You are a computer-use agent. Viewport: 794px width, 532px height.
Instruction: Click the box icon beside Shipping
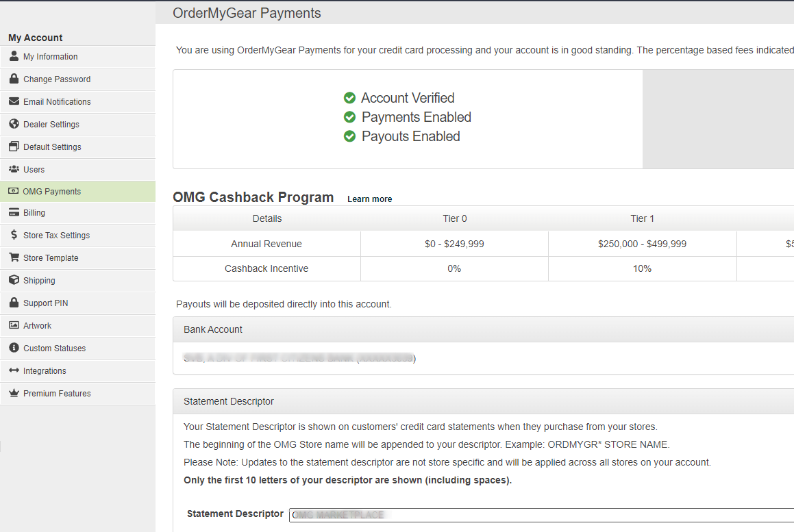14,280
